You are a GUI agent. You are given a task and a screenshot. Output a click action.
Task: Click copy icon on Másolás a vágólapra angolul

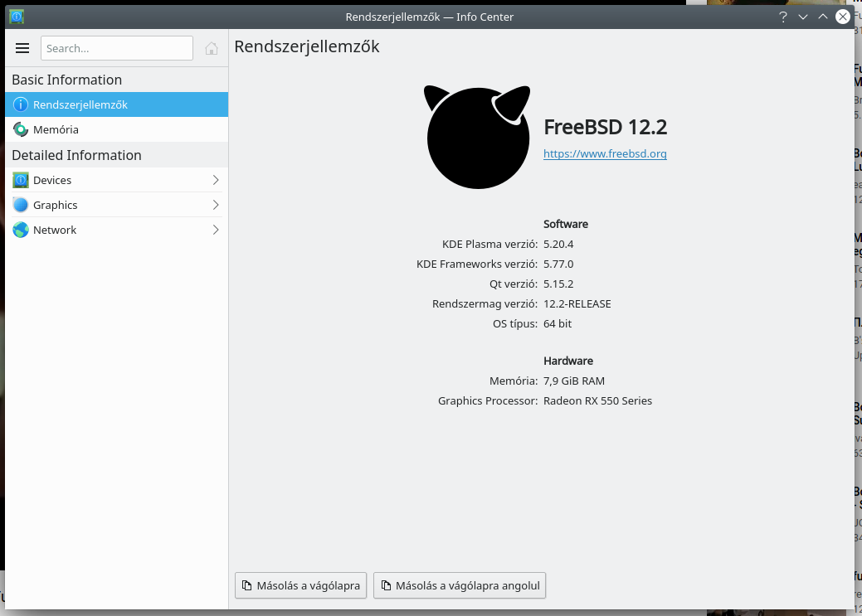[387, 585]
